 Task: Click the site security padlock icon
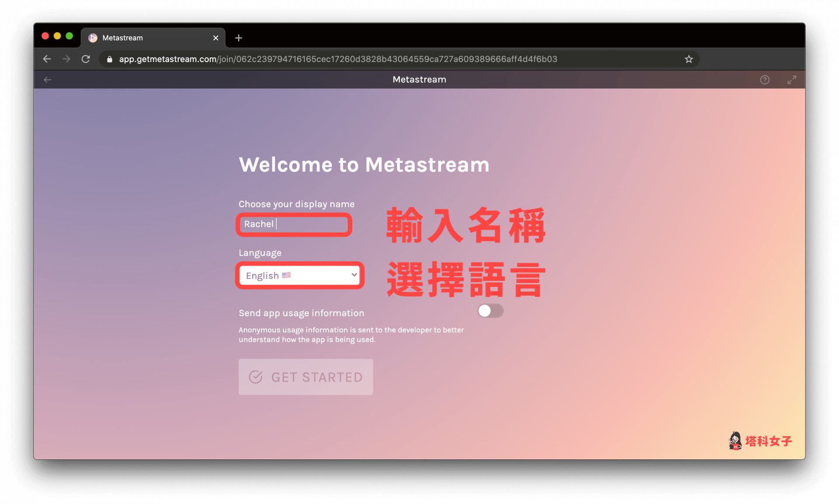pyautogui.click(x=109, y=59)
